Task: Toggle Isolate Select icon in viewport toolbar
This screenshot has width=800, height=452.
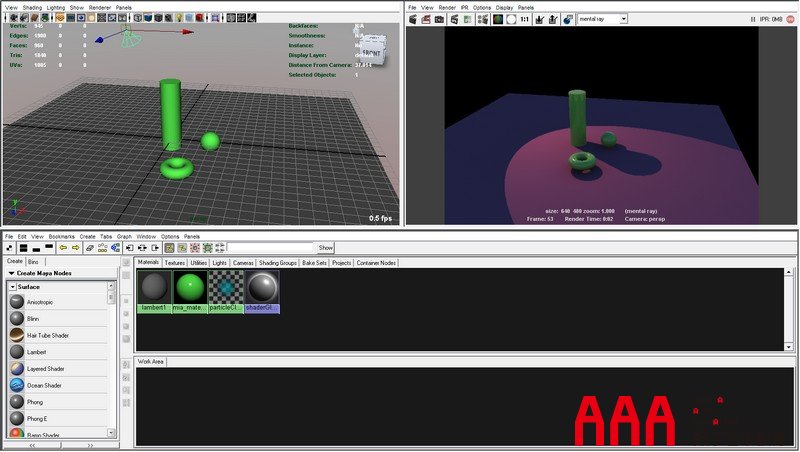Action: point(215,18)
